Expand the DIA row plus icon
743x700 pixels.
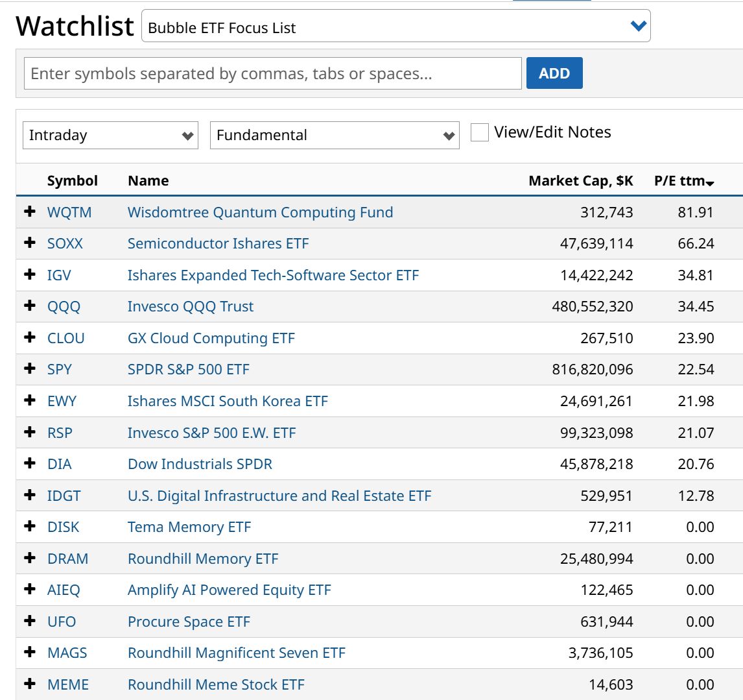(x=30, y=463)
